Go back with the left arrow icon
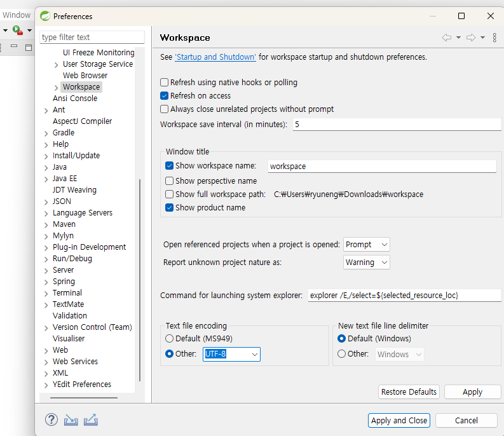The width and height of the screenshot is (504, 436). pyautogui.click(x=446, y=37)
